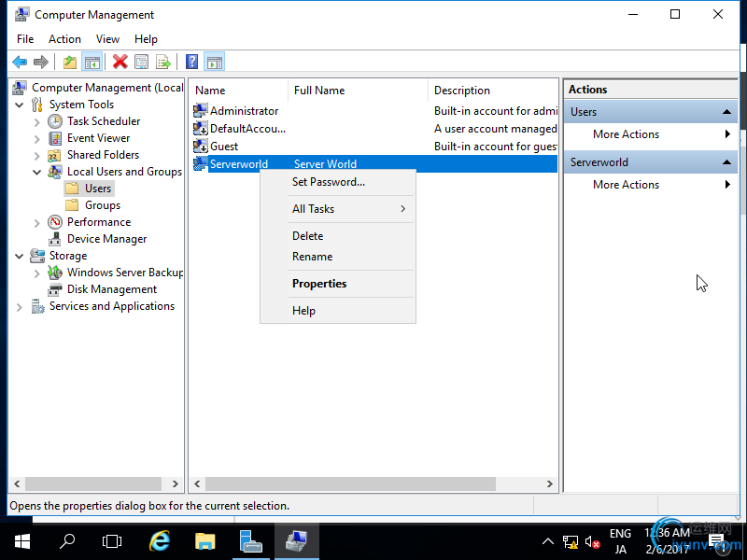Expand the Windows Server Backup node
The height and width of the screenshot is (560, 747).
coord(37,273)
